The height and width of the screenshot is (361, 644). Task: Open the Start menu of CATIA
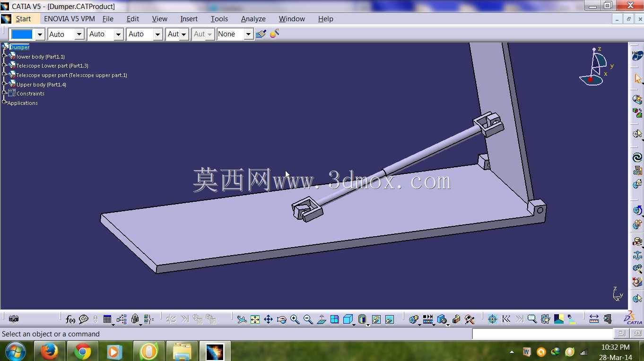23,19
